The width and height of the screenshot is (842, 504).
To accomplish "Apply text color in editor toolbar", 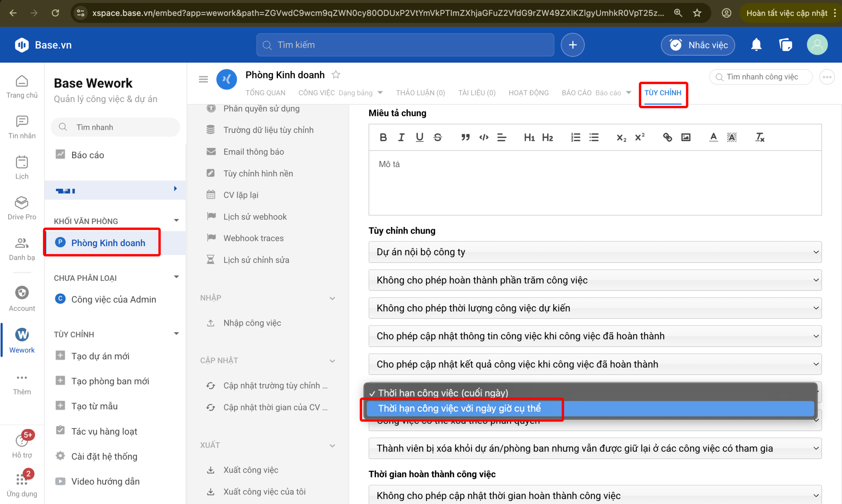I will coord(713,137).
